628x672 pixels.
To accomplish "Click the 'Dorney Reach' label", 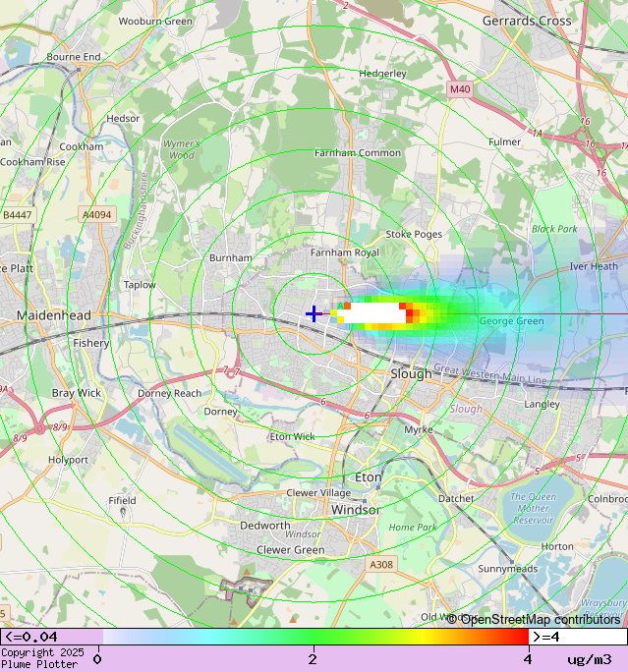I will 170,393.
